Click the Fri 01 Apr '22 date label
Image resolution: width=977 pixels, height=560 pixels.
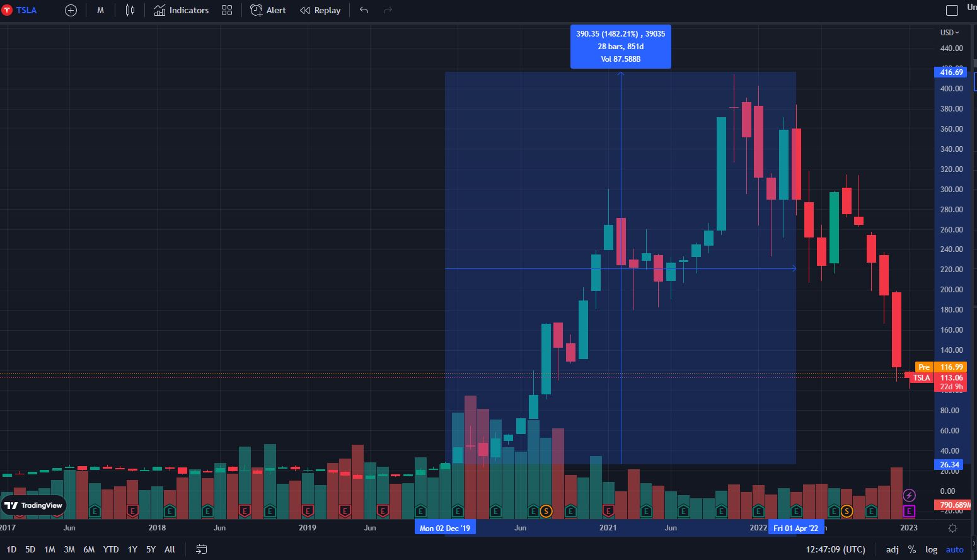795,528
